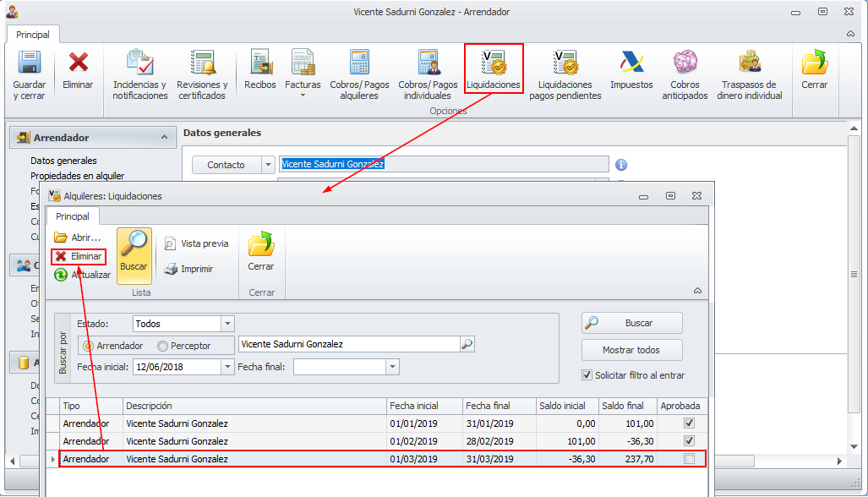Open Traspasos de dinero individual
The width and height of the screenshot is (868, 497).
749,64
